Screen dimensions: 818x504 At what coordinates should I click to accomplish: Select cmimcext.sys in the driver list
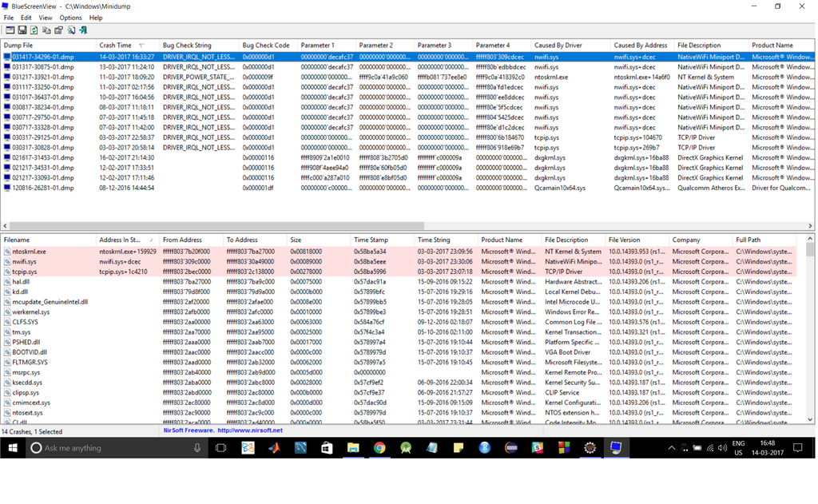(x=31, y=403)
